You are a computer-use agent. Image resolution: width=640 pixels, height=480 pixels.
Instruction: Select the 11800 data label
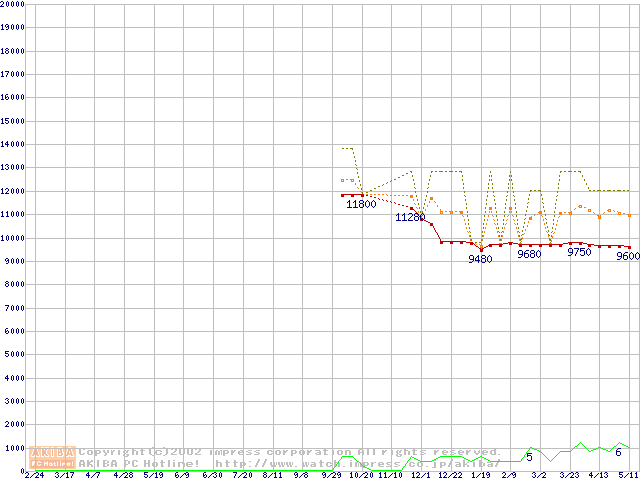(361, 204)
